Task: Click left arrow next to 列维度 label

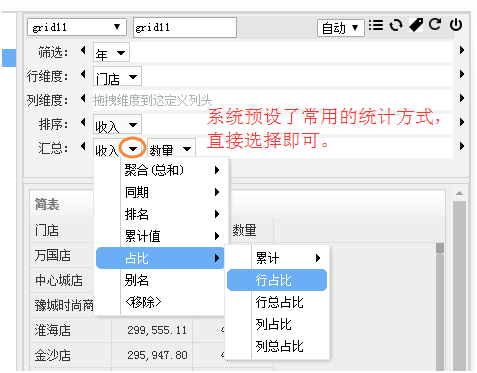Action: [83, 99]
